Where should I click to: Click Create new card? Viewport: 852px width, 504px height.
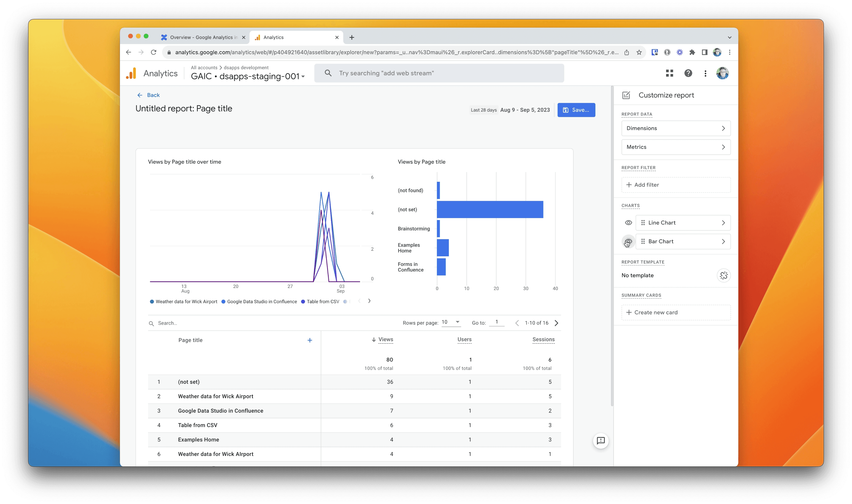tap(676, 312)
